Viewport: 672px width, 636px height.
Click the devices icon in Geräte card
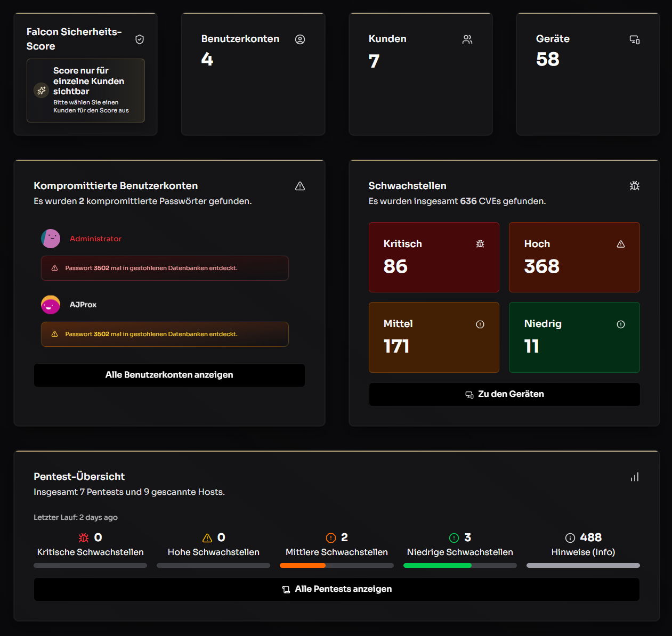click(x=635, y=39)
